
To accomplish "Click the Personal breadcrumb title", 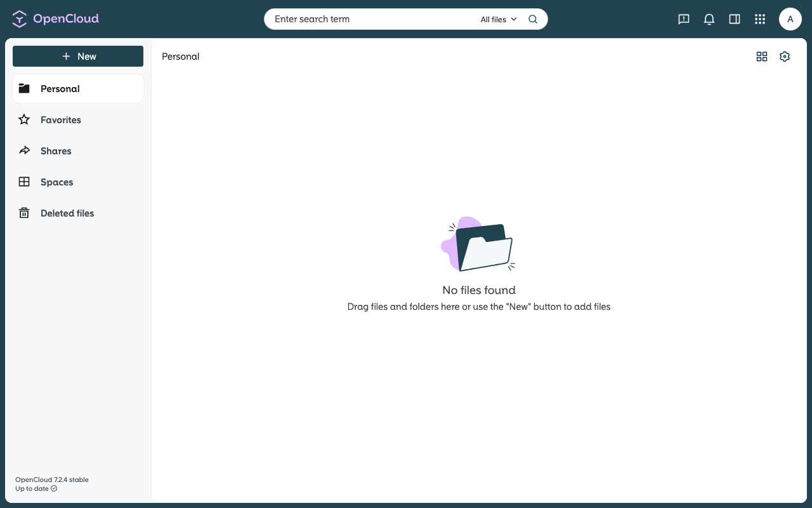I will click(181, 57).
